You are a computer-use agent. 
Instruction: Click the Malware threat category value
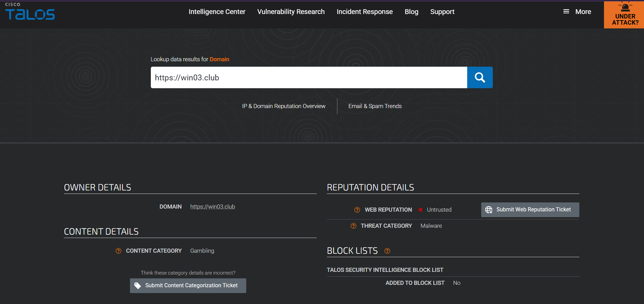[x=431, y=226]
